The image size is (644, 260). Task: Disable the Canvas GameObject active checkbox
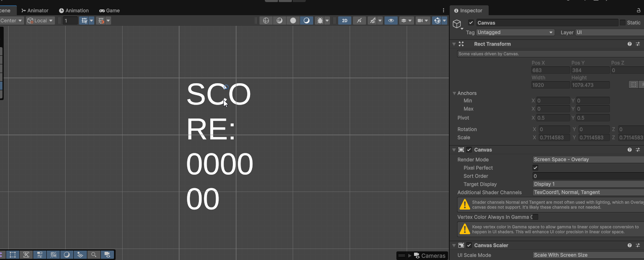[x=471, y=23]
